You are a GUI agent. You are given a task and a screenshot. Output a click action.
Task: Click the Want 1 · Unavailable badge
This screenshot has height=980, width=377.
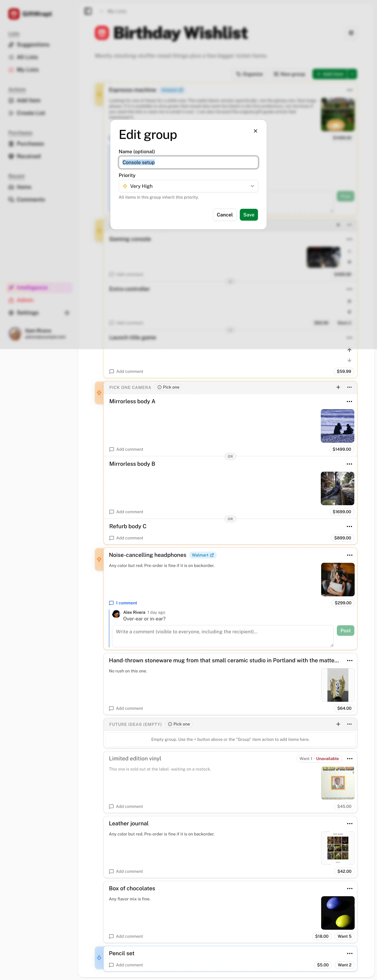[x=319, y=759]
